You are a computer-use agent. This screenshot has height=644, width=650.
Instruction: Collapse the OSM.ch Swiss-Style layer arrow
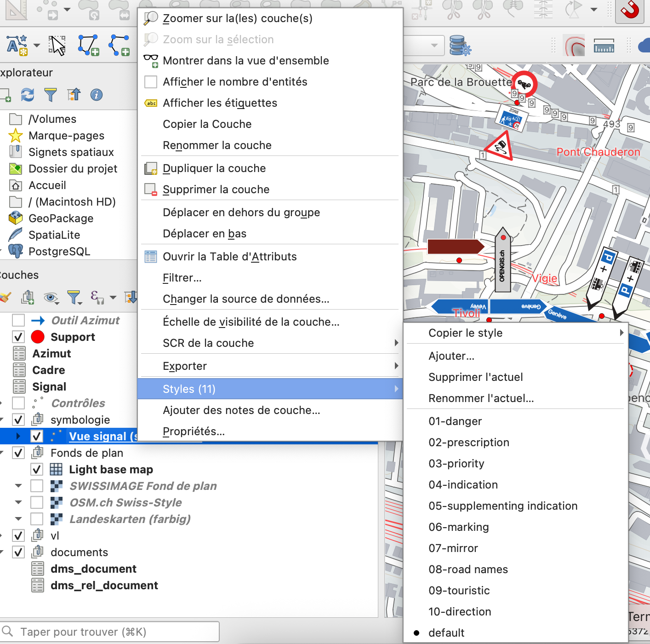[18, 502]
